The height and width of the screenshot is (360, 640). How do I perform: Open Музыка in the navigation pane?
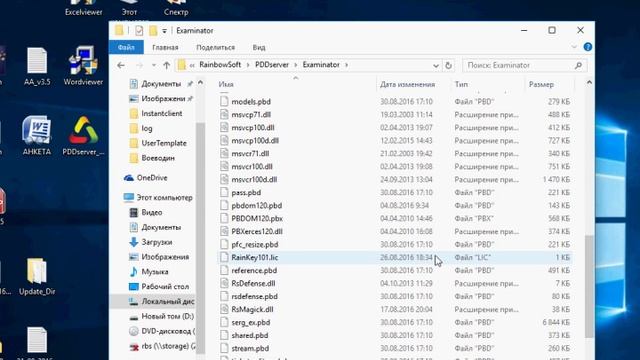(x=148, y=272)
